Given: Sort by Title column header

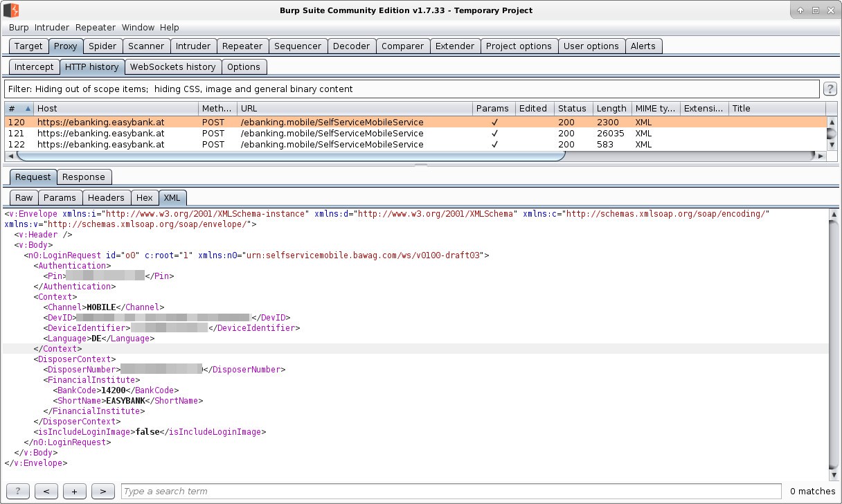Looking at the screenshot, I should pyautogui.click(x=777, y=109).
